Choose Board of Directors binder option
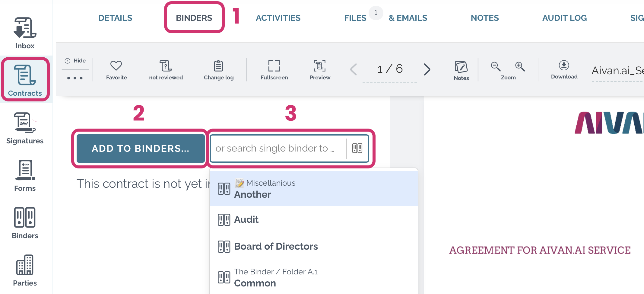Image resolution: width=644 pixels, height=294 pixels. click(x=314, y=246)
